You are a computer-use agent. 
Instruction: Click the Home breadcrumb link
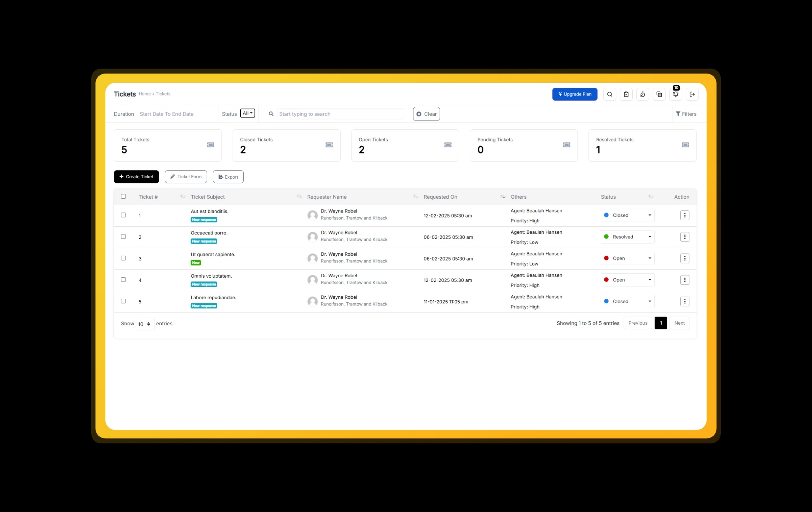pos(144,94)
